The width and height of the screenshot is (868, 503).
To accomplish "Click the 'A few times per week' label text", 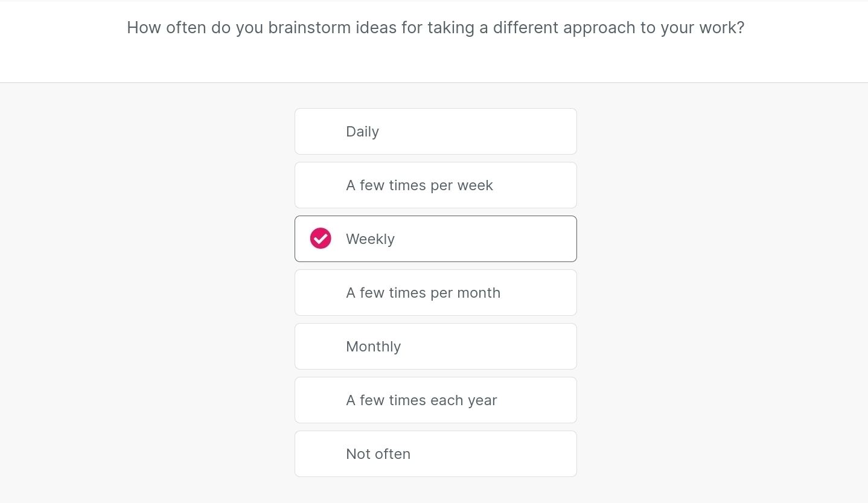I will point(419,185).
